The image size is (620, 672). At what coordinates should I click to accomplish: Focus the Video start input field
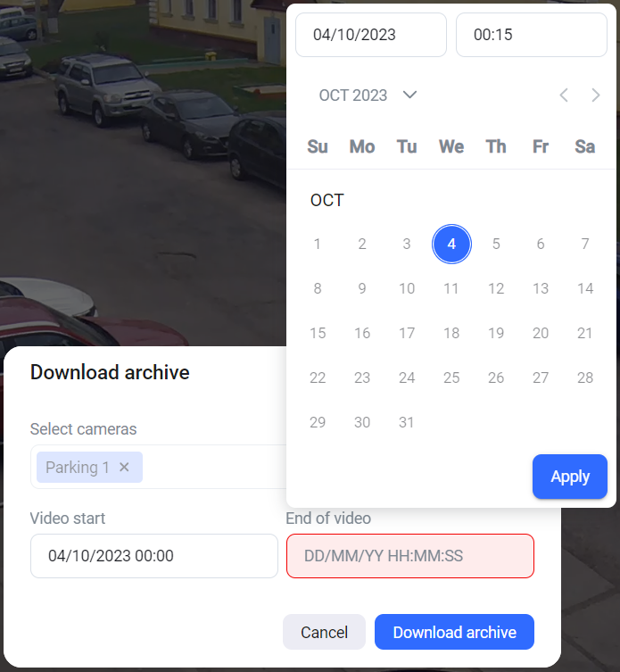click(x=153, y=556)
